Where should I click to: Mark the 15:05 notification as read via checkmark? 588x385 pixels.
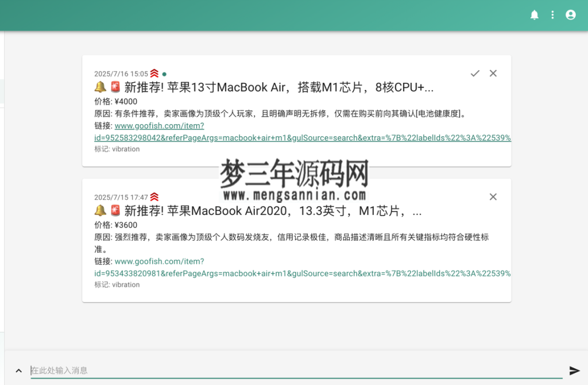pos(475,73)
